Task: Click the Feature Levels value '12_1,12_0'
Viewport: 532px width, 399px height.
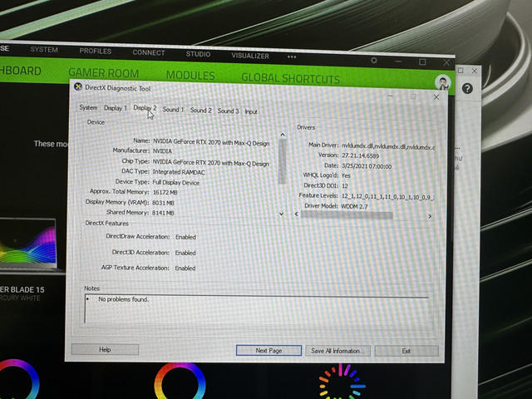Action: pos(388,196)
